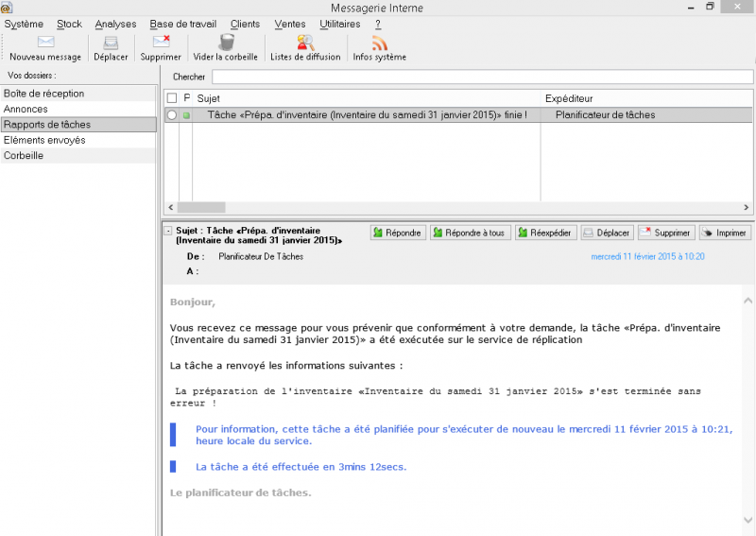Image resolution: width=756 pixels, height=536 pixels.
Task: Open the ? help menu
Action: (378, 25)
